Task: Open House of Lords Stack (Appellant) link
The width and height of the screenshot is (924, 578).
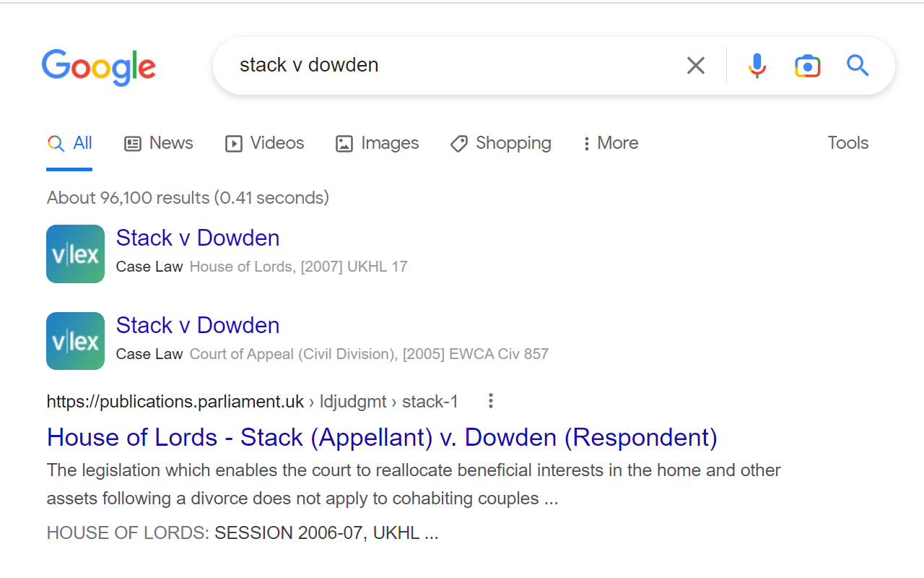Action: [x=382, y=437]
